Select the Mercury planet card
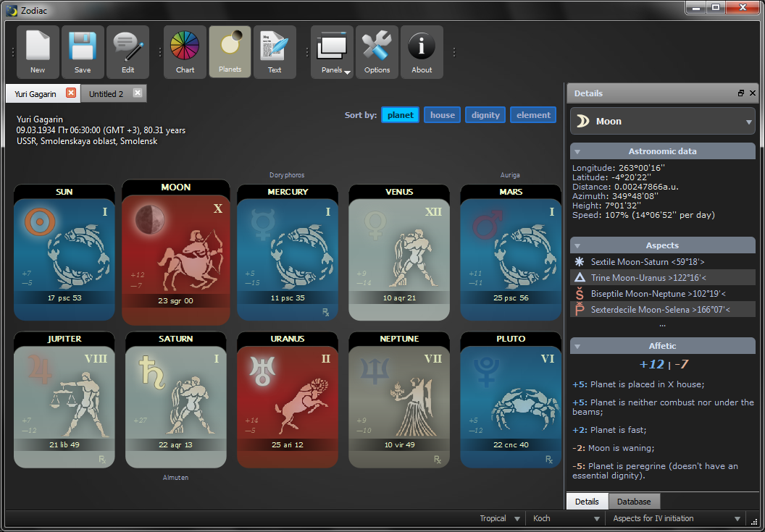The image size is (765, 532). click(288, 253)
